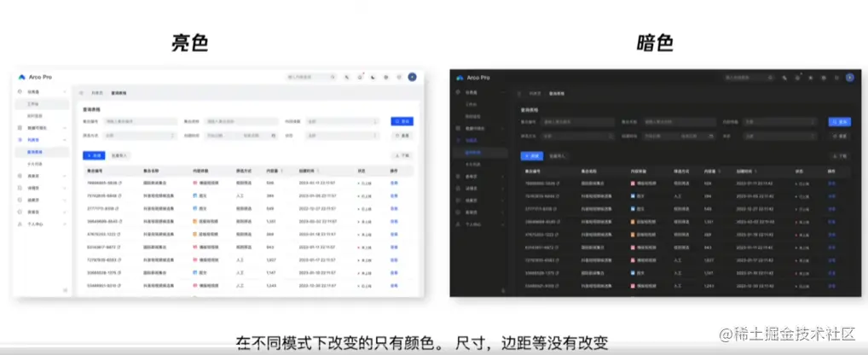The width and height of the screenshot is (868, 355).
Task: Open language switcher icon in light header
Action: click(347, 77)
